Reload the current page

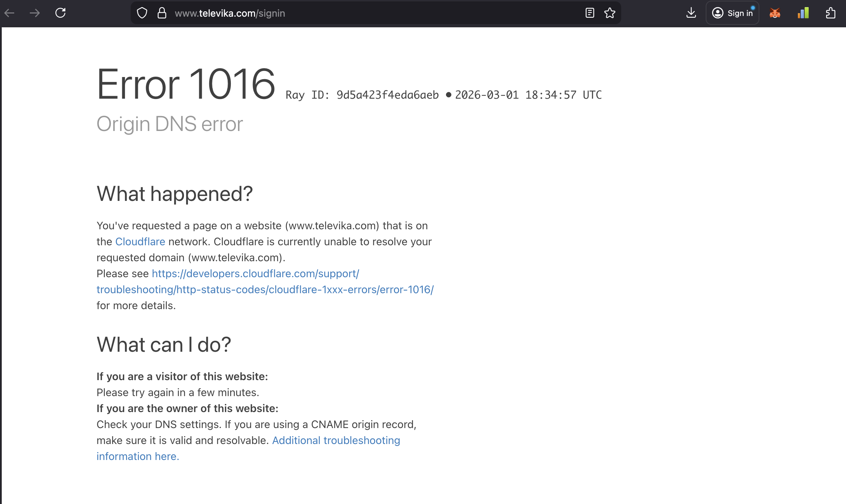(x=60, y=13)
